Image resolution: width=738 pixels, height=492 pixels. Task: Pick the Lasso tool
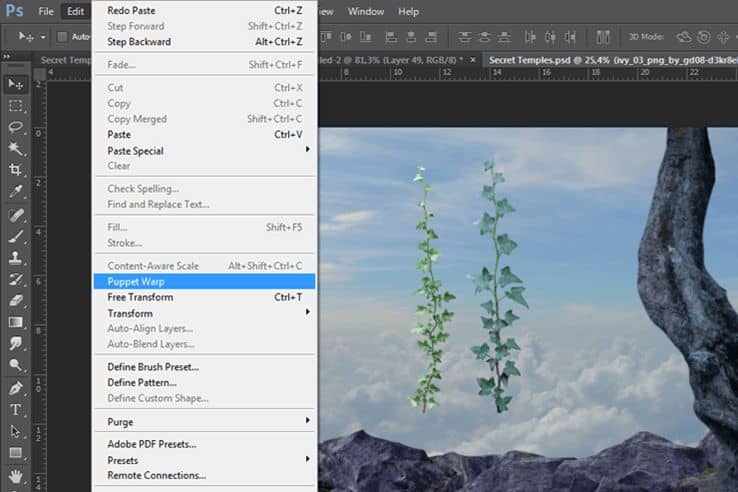16,127
